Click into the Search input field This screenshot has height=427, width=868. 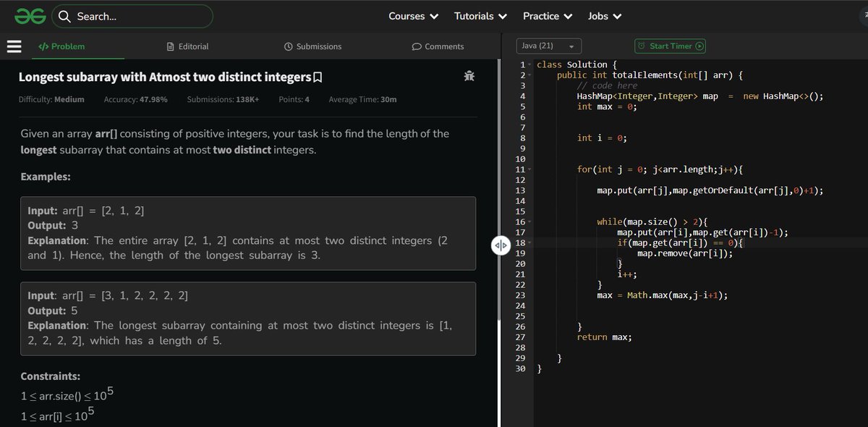tap(133, 16)
